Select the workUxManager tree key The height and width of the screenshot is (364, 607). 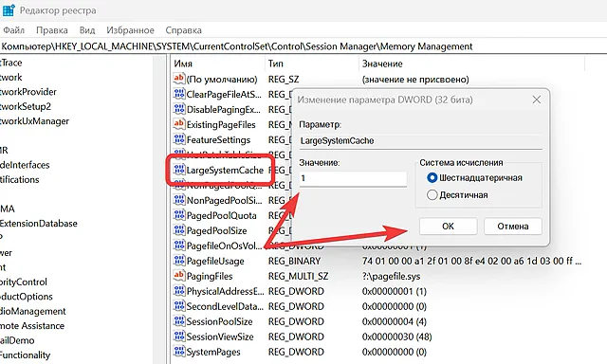(x=34, y=121)
